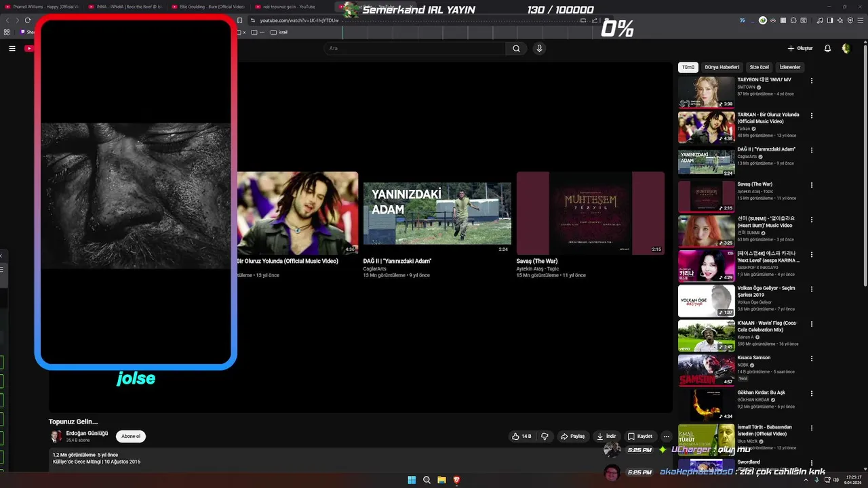868x488 pixels.
Task: Open options menu for aespa Next Level video
Action: 812,254
